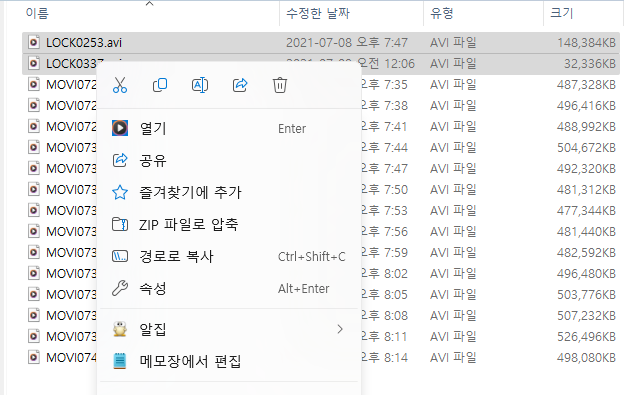Click the zip folder icon for ZIP 파일로 압축
The width and height of the screenshot is (624, 395).
tap(120, 224)
